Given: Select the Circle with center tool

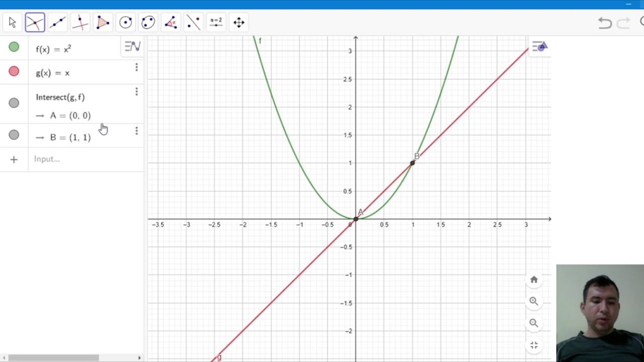Looking at the screenshot, I should (x=126, y=23).
